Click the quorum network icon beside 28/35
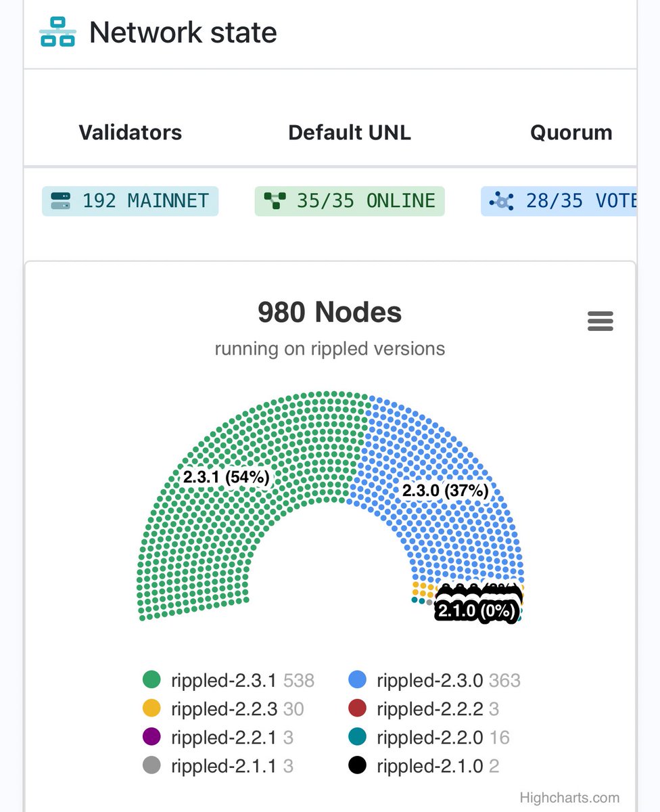 coord(502,201)
